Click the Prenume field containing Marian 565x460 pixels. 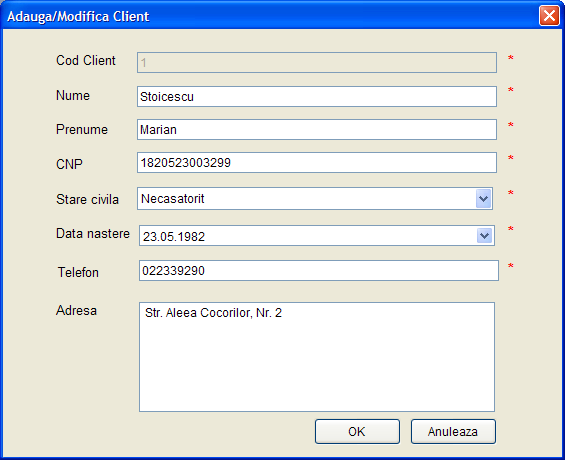pyautogui.click(x=317, y=129)
